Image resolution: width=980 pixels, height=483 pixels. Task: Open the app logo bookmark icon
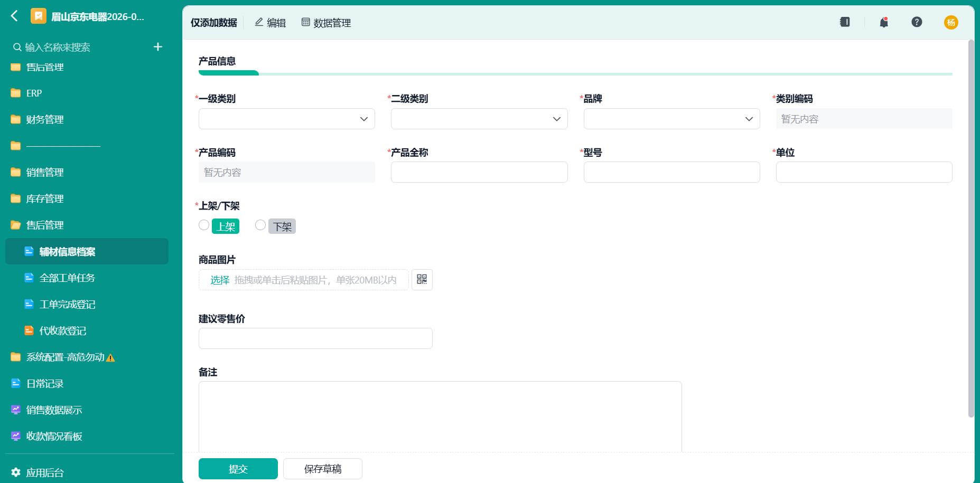point(38,16)
